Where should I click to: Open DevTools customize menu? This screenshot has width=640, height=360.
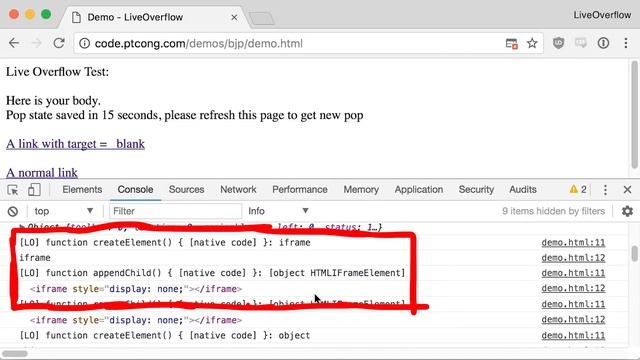[x=605, y=190]
